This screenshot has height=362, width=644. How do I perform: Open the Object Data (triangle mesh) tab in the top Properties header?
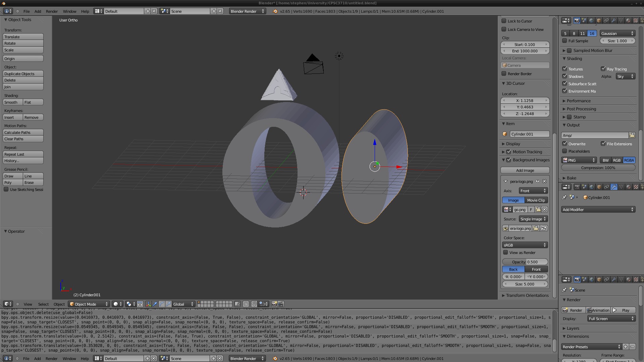pyautogui.click(x=621, y=20)
